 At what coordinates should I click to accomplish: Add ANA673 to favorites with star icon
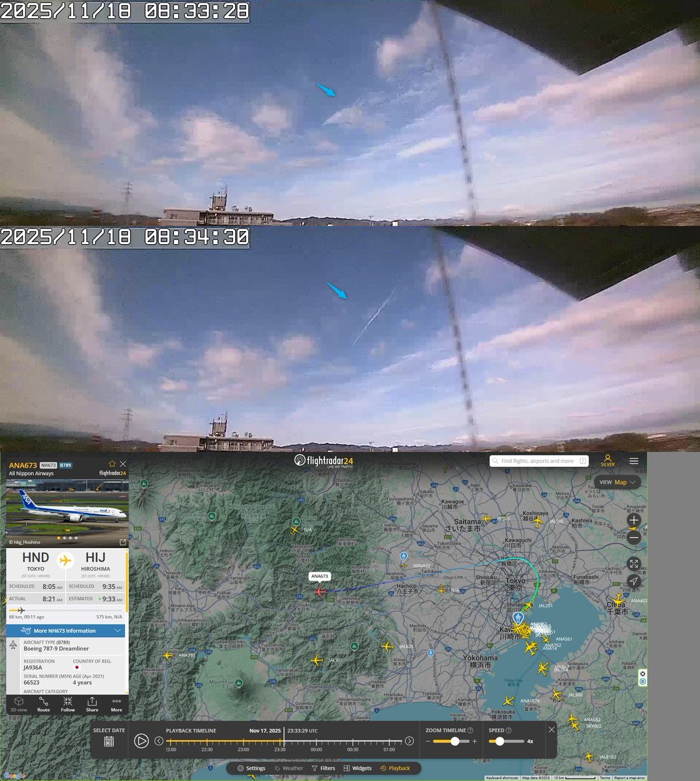tap(112, 464)
